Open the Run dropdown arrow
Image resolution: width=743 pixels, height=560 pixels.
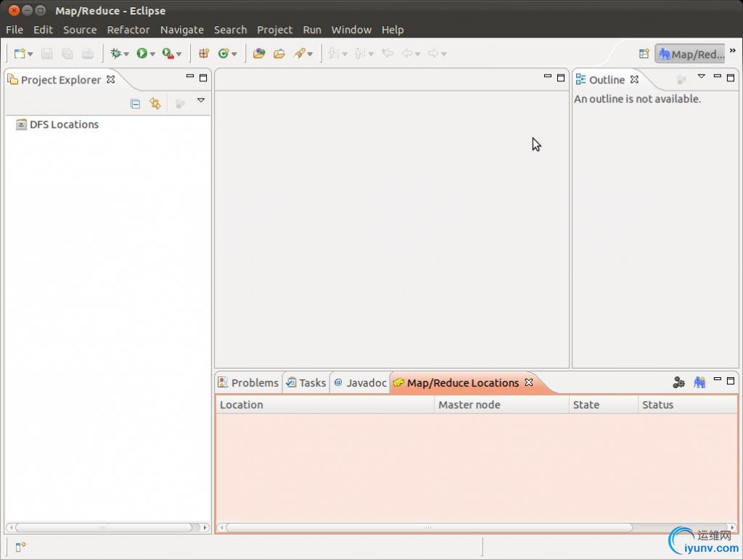[x=152, y=54]
